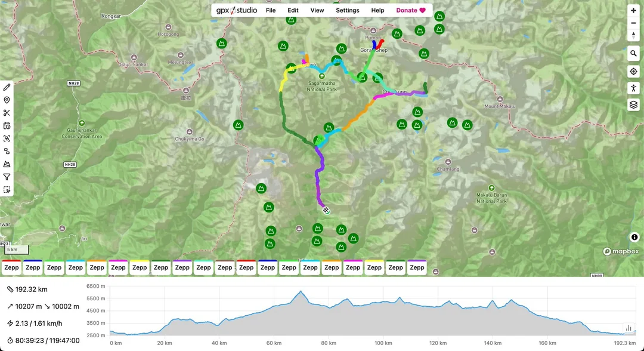This screenshot has height=351, width=644.
Task: Open elevation chart settings icon
Action: [628, 328]
